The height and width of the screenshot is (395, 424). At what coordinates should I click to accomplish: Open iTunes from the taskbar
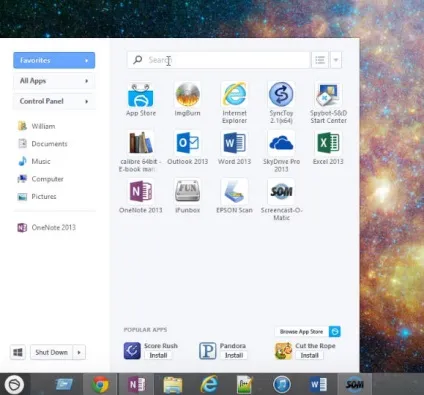coord(282,385)
